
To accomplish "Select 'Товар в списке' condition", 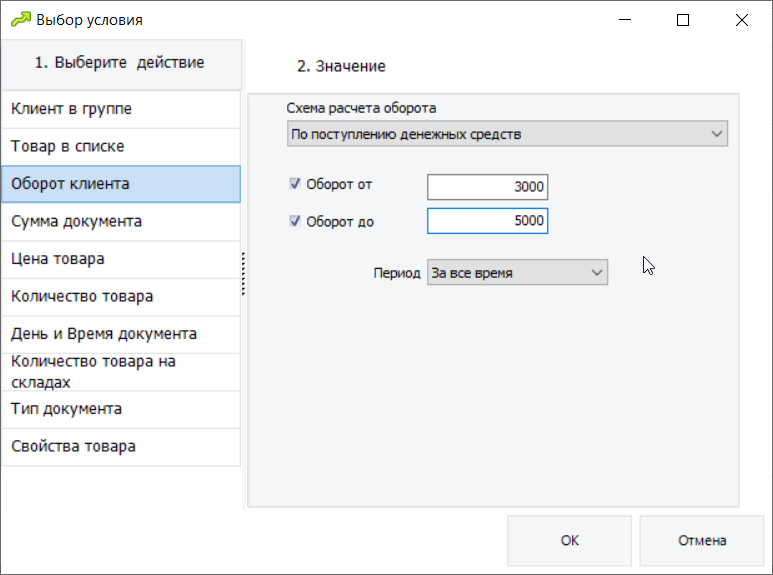I will 121,146.
